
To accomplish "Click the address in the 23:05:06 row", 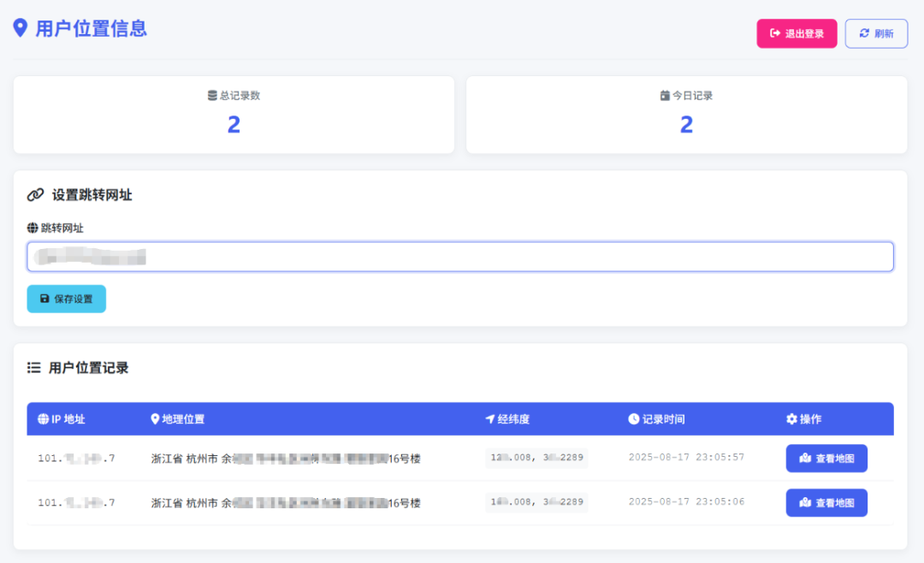I will [x=286, y=503].
